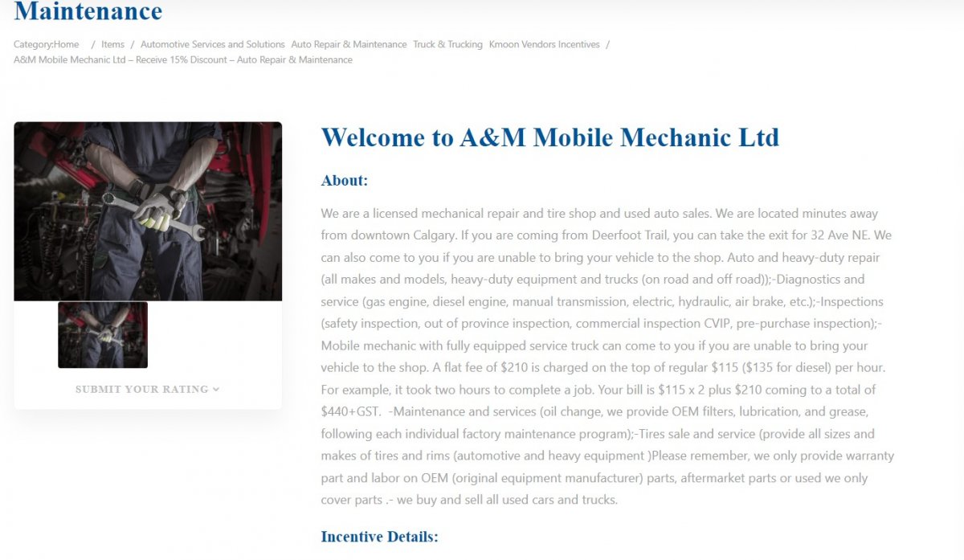
Task: Click the 'Maintenance' page title text
Action: (88, 11)
